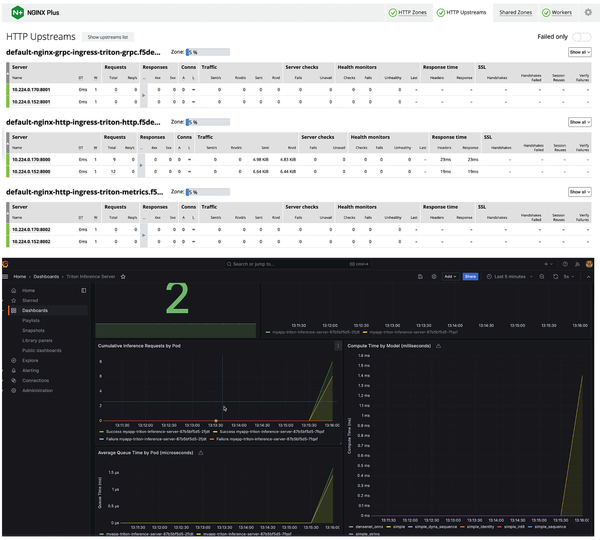Viewport: 600px width, 540px height.
Task: Open Grafana Home from the sidebar
Action: pyautogui.click(x=28, y=290)
